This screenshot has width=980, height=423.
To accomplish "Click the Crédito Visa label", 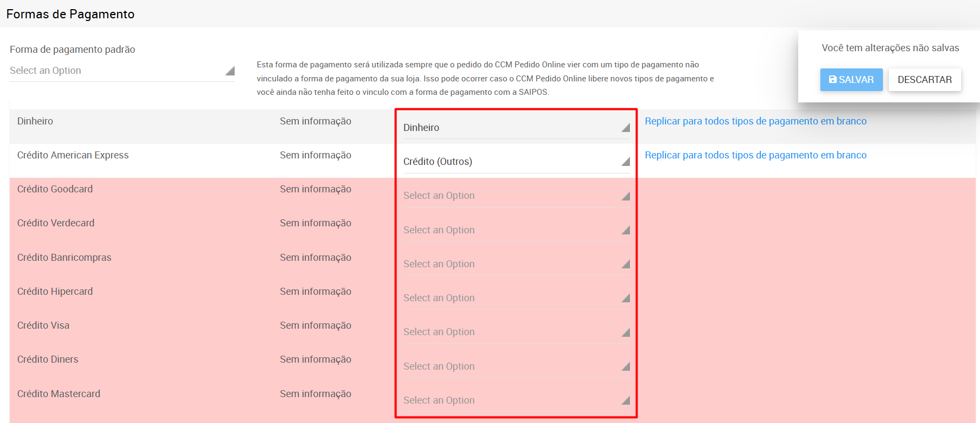I will pos(43,325).
